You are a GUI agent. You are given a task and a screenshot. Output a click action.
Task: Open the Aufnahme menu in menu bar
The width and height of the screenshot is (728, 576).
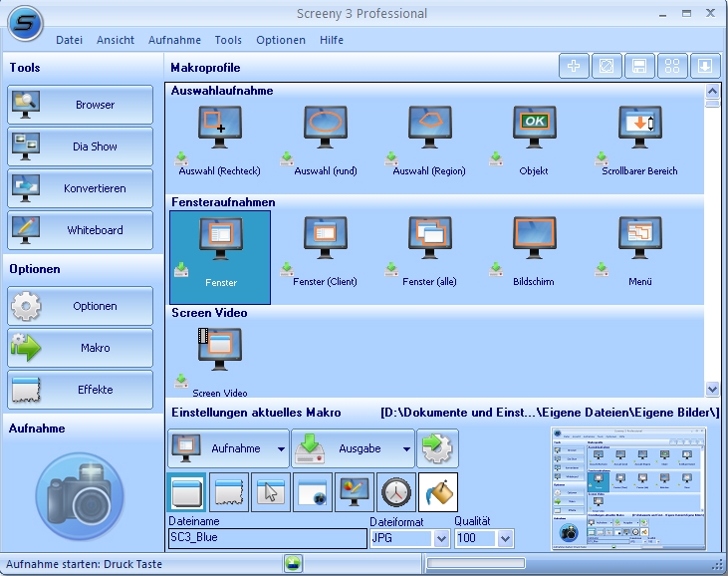tap(174, 40)
